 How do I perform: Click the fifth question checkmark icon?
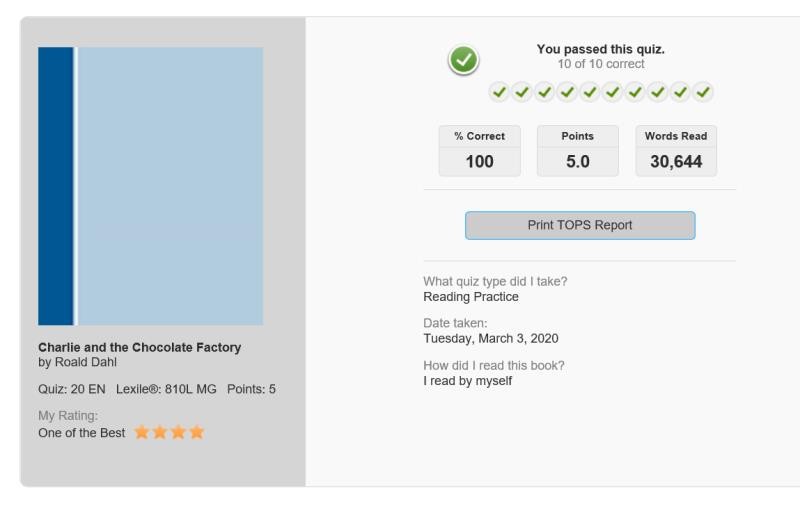(x=590, y=92)
